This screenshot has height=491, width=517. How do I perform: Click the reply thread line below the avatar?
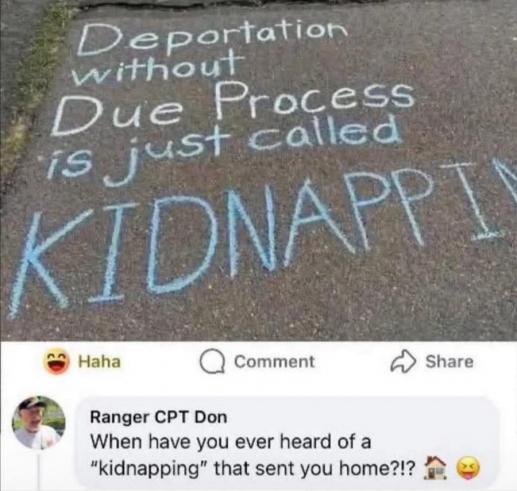click(x=39, y=471)
